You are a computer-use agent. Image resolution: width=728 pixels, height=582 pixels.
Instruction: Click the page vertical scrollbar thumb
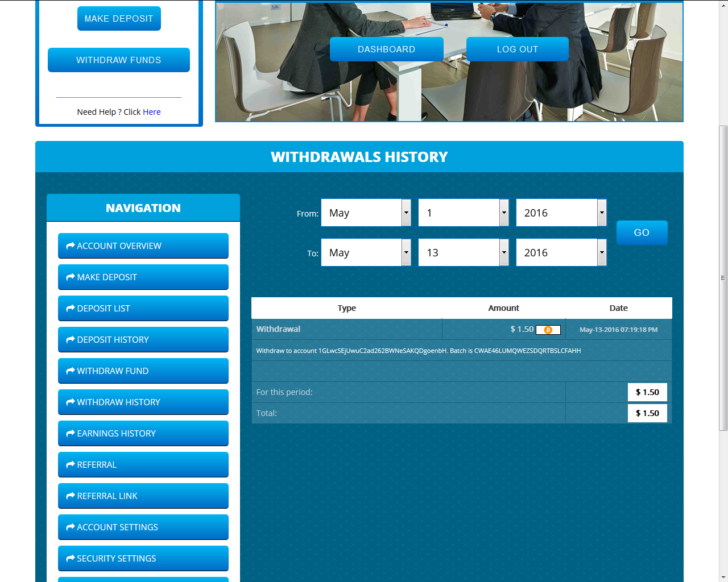723,278
